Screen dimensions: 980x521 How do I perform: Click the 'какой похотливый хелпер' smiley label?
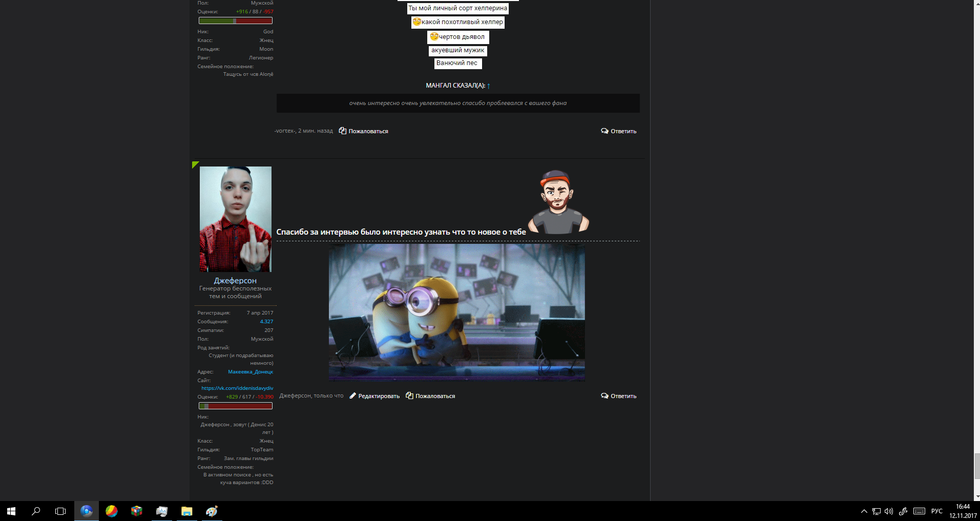pos(458,22)
